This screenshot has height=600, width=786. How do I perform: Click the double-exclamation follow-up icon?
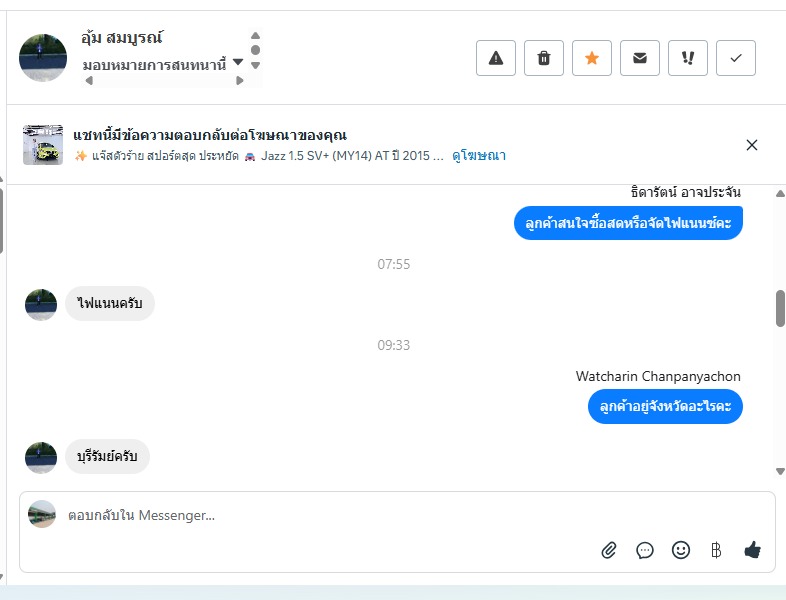[x=688, y=58]
